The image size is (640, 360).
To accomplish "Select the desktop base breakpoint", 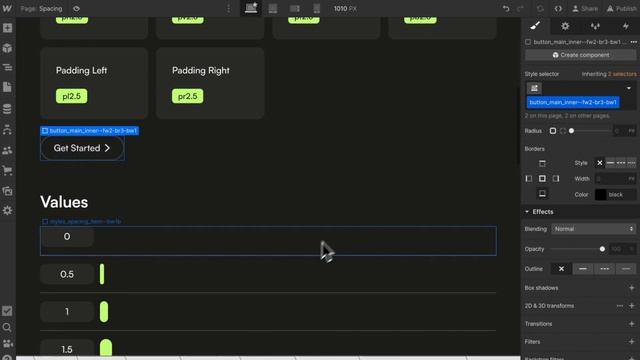I will tap(251, 8).
